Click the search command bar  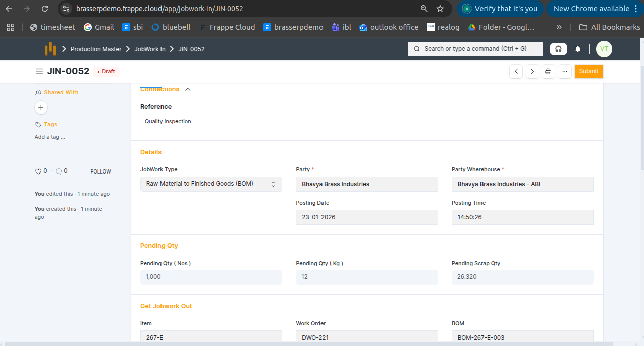[x=475, y=49]
